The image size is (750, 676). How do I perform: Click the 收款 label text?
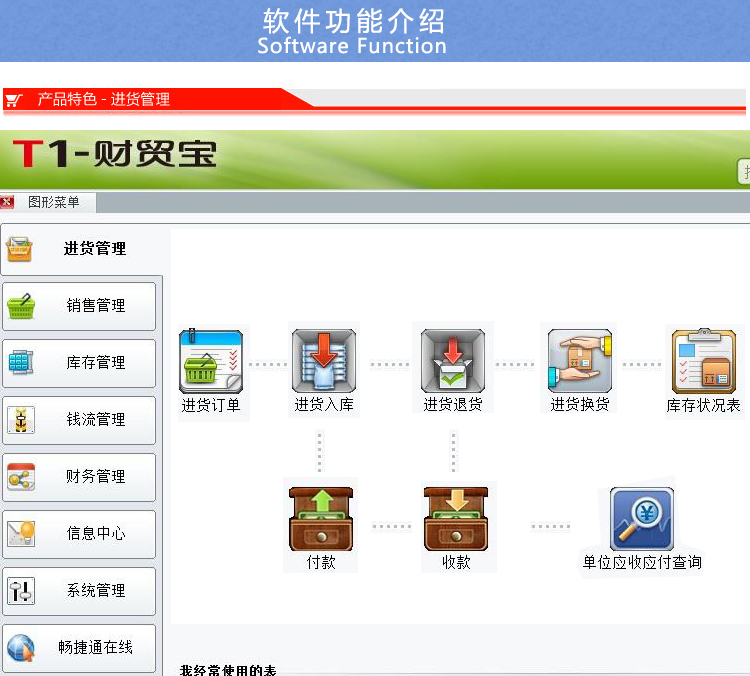pyautogui.click(x=456, y=562)
